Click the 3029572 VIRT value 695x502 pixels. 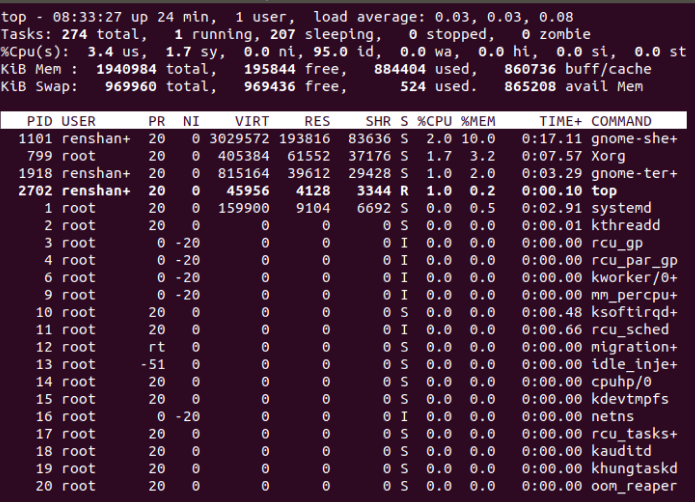[x=239, y=139]
